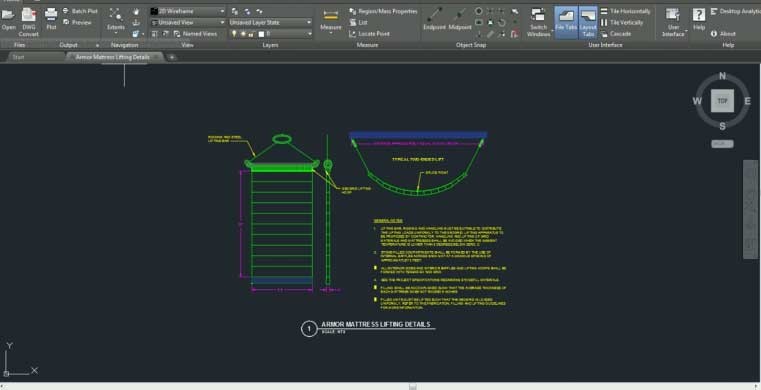Screen dimensions: 761x390
Task: Tile windows vertically
Action: (622, 22)
